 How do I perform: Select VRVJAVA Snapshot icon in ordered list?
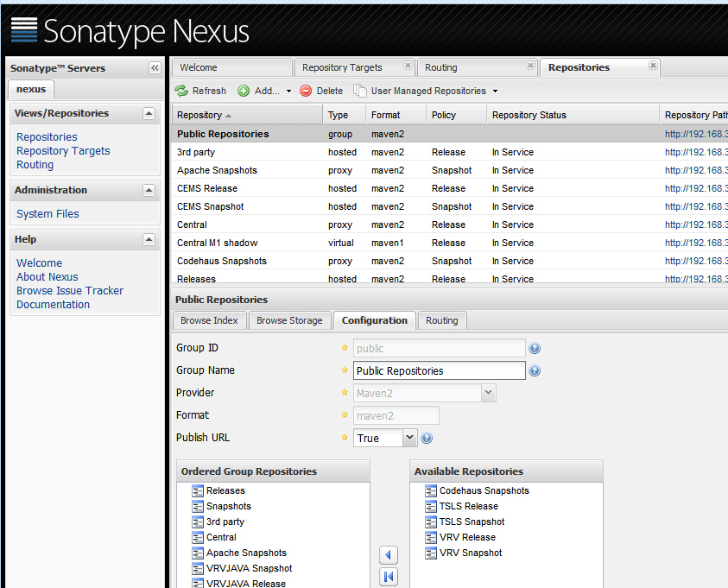[x=198, y=568]
